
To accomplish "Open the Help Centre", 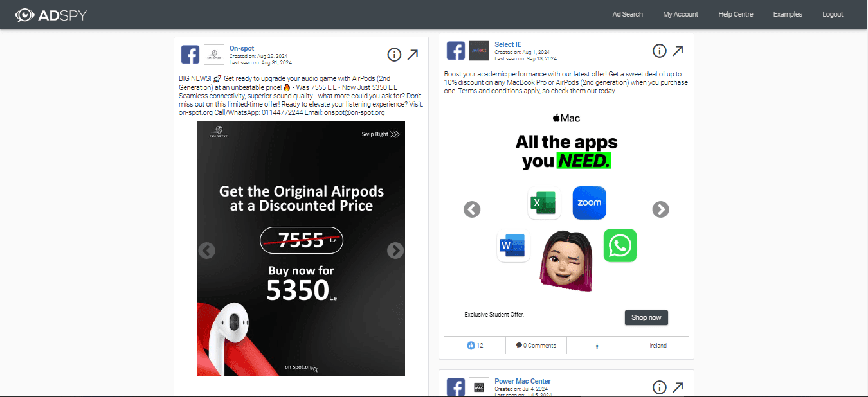I will [736, 14].
